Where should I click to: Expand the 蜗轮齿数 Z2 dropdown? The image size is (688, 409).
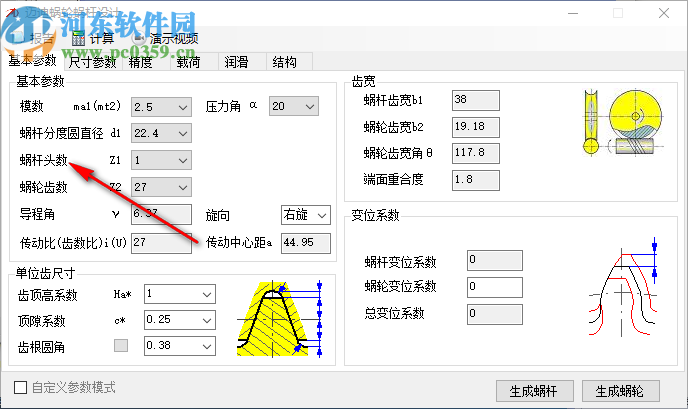coord(161,187)
